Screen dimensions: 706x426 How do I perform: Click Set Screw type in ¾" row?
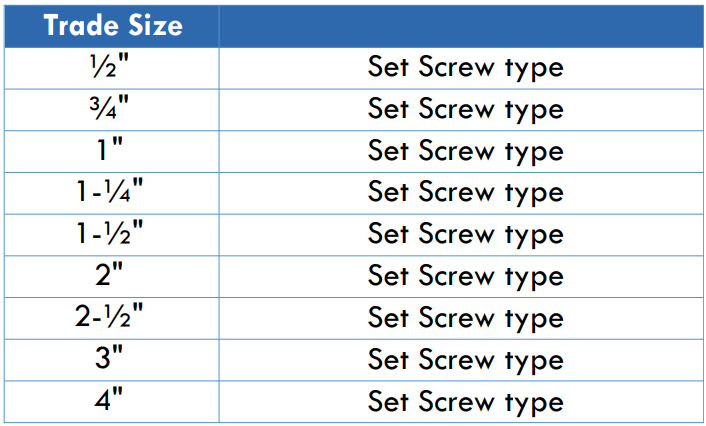click(x=466, y=110)
